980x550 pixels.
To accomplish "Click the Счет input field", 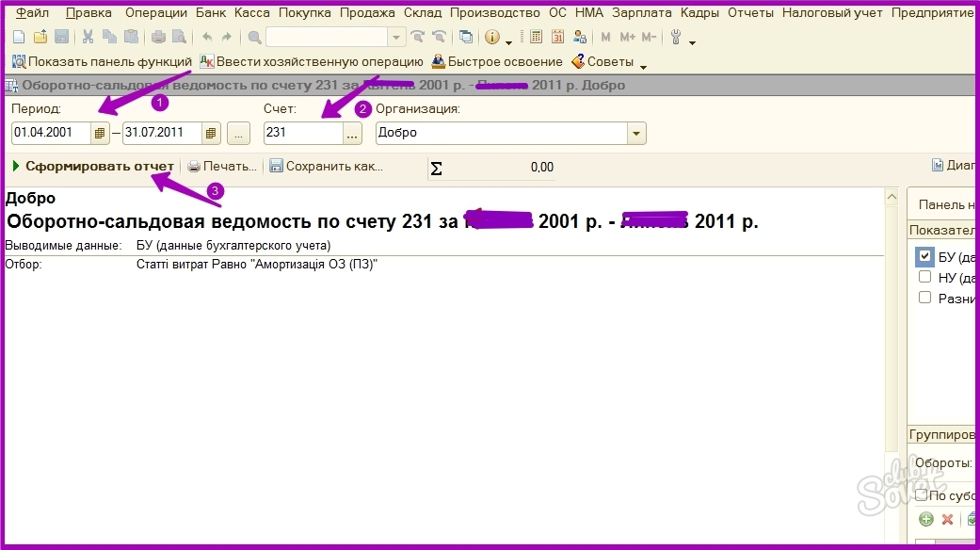I will [x=301, y=134].
